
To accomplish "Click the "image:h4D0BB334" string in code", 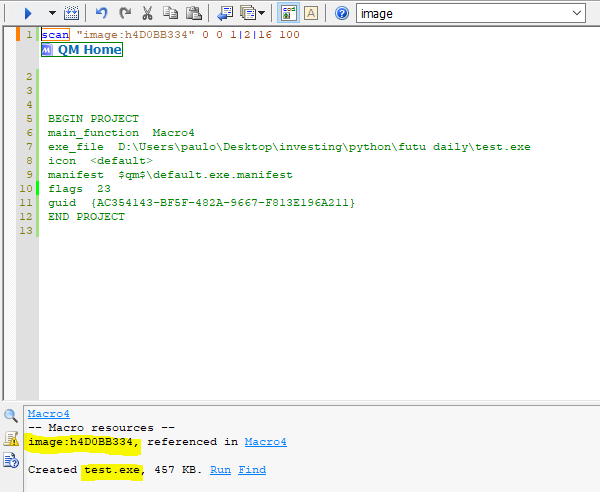I will tap(135, 35).
